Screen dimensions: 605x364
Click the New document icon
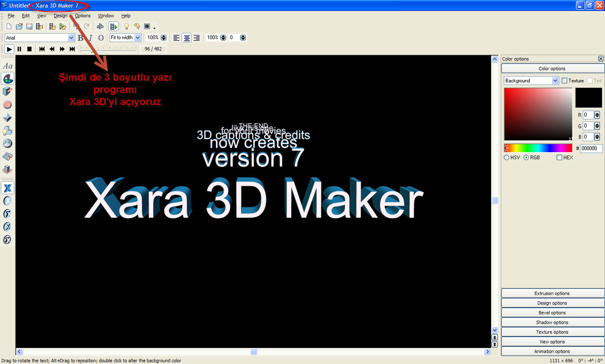(9, 26)
